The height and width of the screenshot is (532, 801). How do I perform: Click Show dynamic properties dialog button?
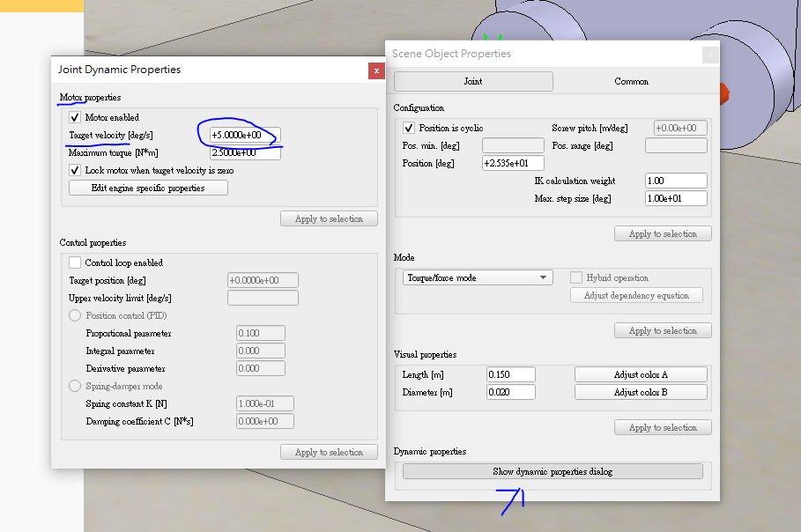553,471
